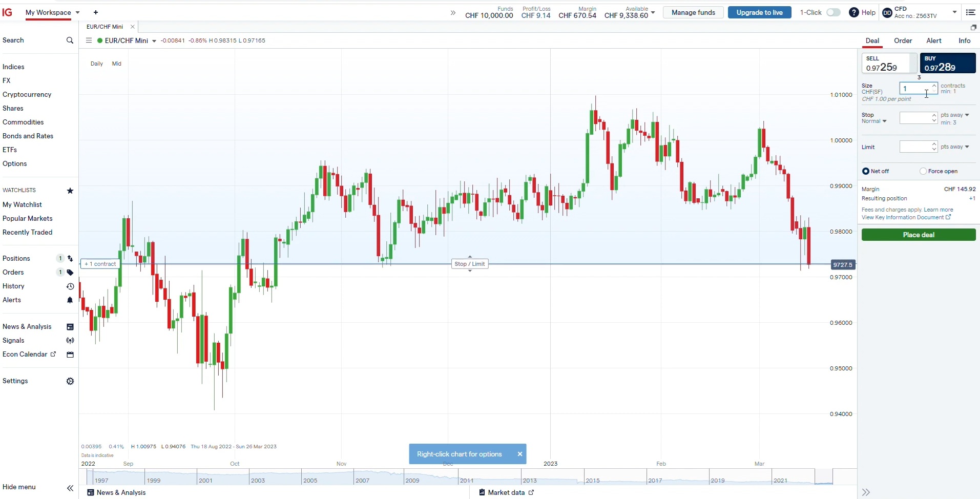Increase the Limit stepper up arrow
Screen dimensions: 980x499
click(934, 144)
